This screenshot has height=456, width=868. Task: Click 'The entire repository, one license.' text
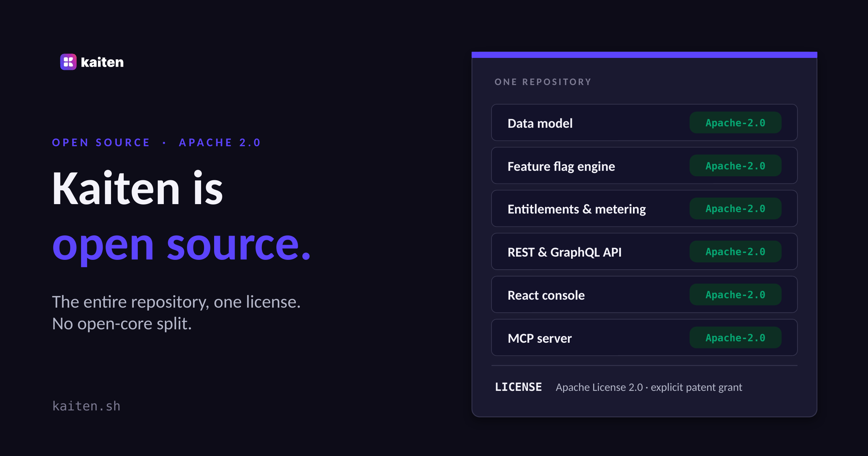pyautogui.click(x=176, y=302)
